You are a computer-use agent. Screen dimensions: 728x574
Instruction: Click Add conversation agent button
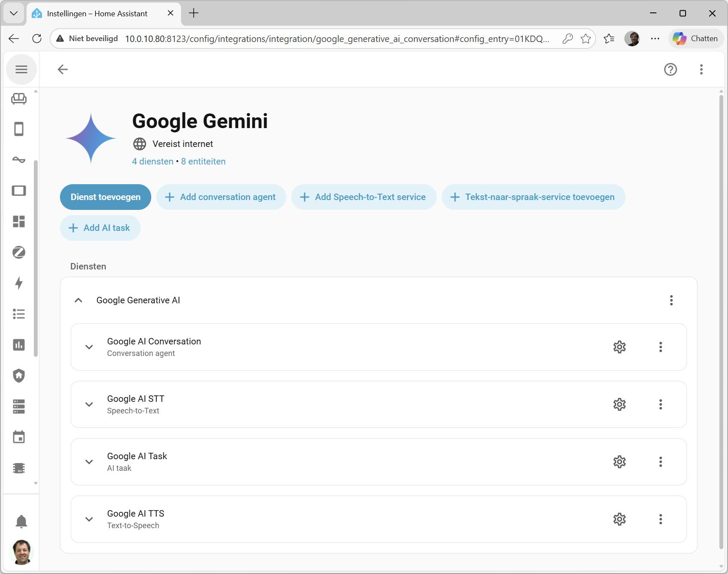pos(221,197)
